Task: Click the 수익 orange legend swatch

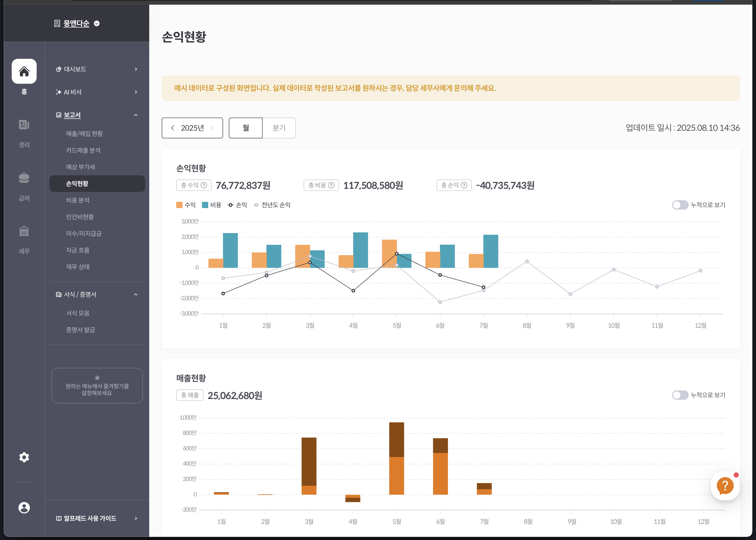Action: [x=179, y=205]
